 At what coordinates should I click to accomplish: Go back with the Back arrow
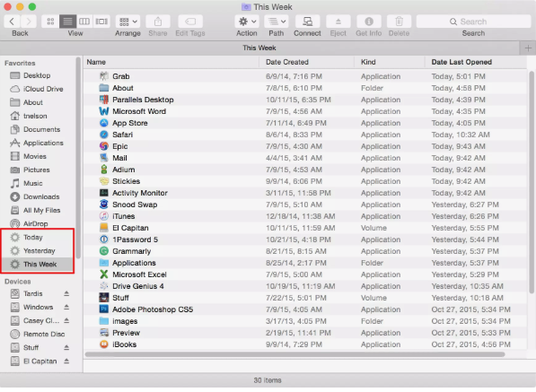(12, 22)
